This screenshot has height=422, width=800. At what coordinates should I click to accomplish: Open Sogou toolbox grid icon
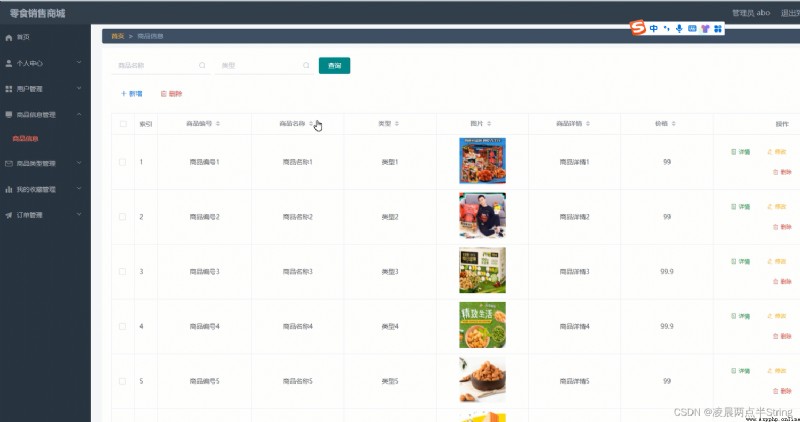point(718,29)
